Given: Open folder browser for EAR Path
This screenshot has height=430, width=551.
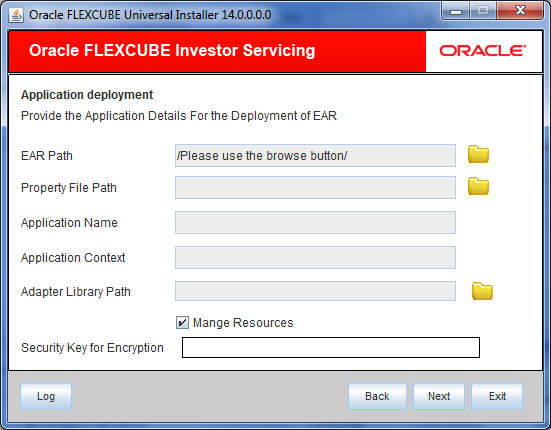Looking at the screenshot, I should 478,154.
